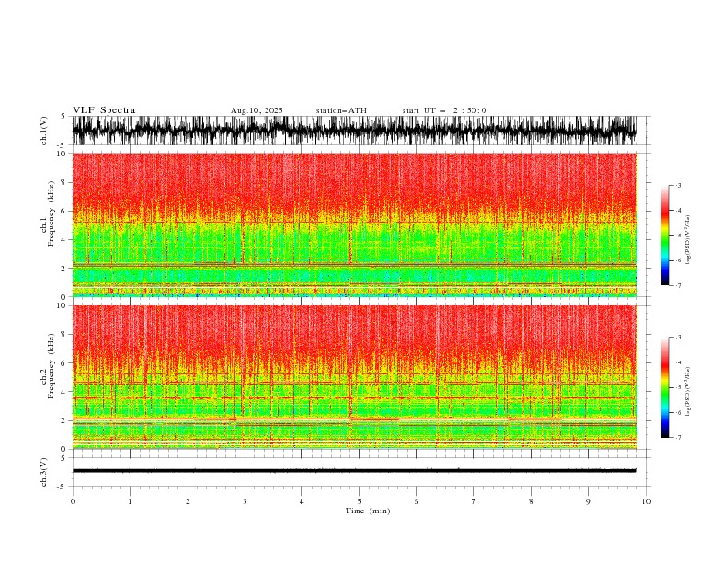Image resolution: width=728 pixels, height=563 pixels.
Task: Click the ch.1 "Frequency (kHz)" axis label
Action: tap(51, 214)
